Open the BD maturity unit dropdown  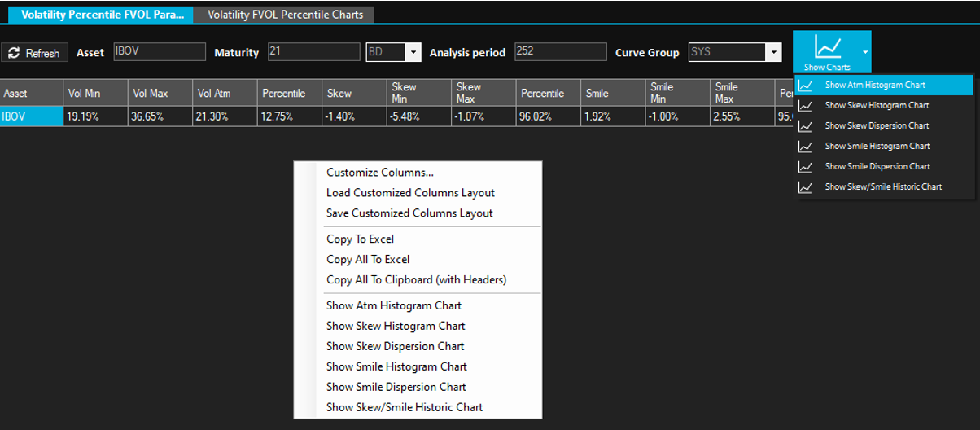(x=413, y=53)
